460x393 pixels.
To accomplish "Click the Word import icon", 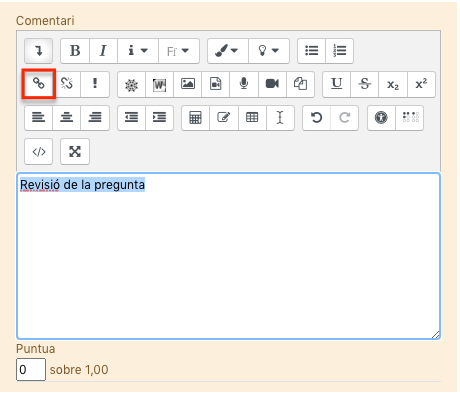I will [x=159, y=85].
